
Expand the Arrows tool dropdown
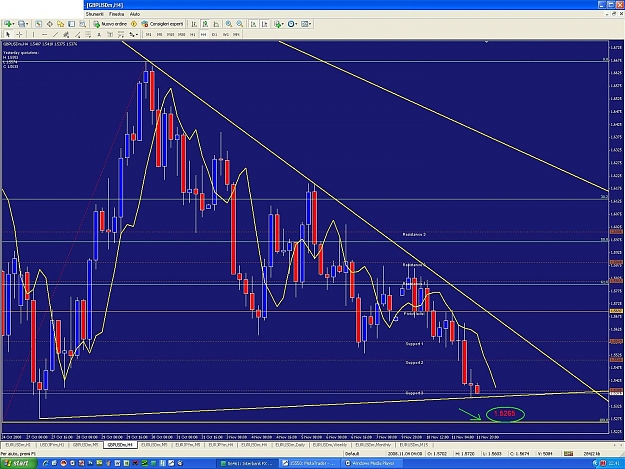(x=137, y=35)
